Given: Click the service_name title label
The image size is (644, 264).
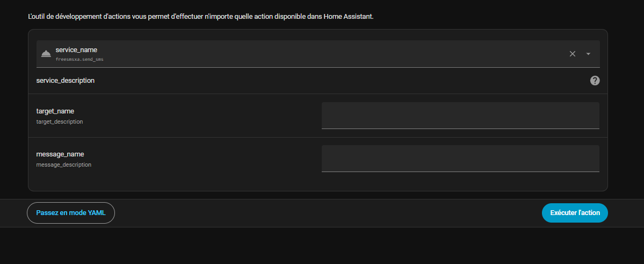Looking at the screenshot, I should pyautogui.click(x=76, y=50).
